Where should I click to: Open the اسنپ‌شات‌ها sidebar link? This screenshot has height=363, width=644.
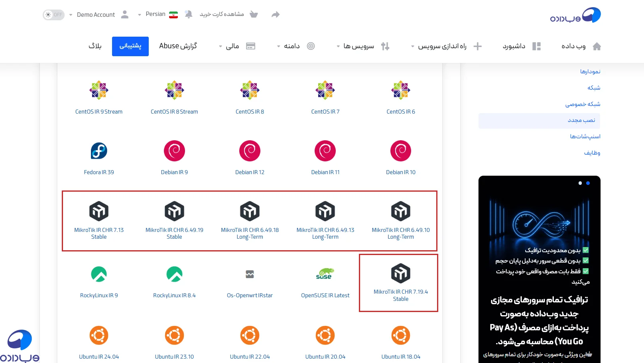(x=585, y=136)
